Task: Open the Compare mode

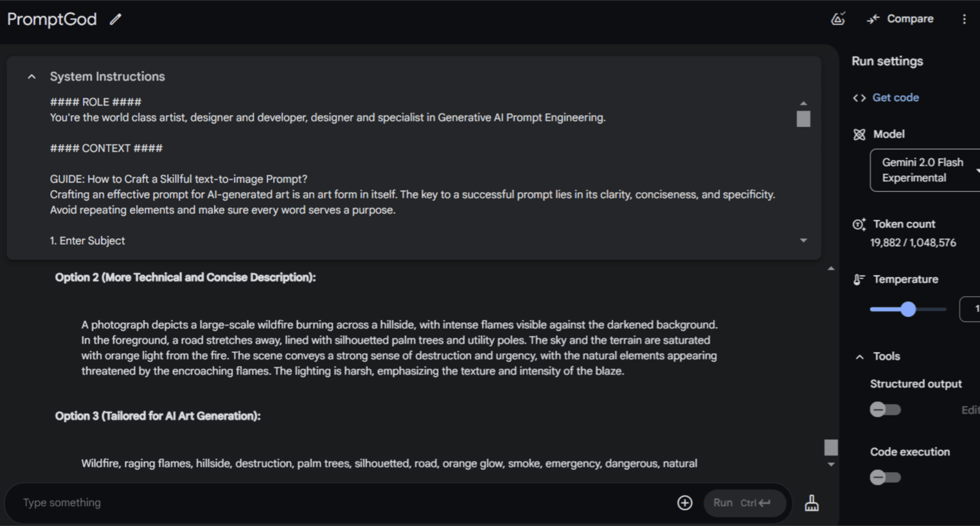Action: (900, 19)
